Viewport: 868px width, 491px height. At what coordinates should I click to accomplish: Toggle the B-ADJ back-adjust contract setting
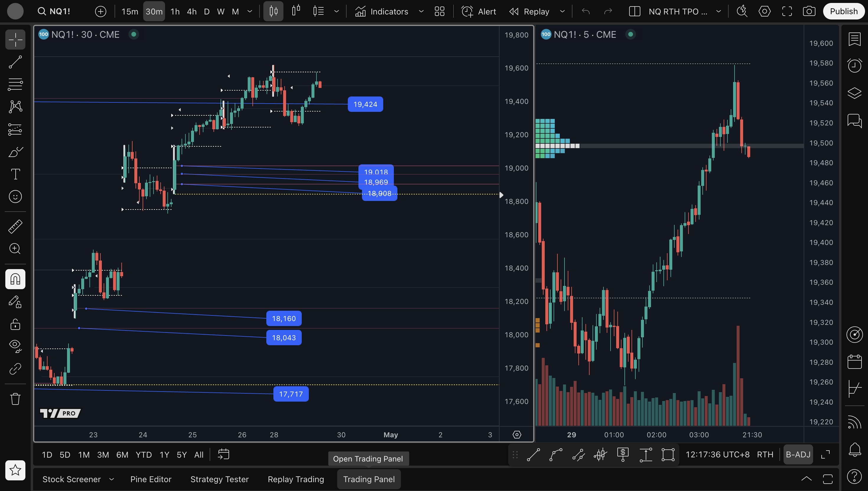tap(798, 455)
